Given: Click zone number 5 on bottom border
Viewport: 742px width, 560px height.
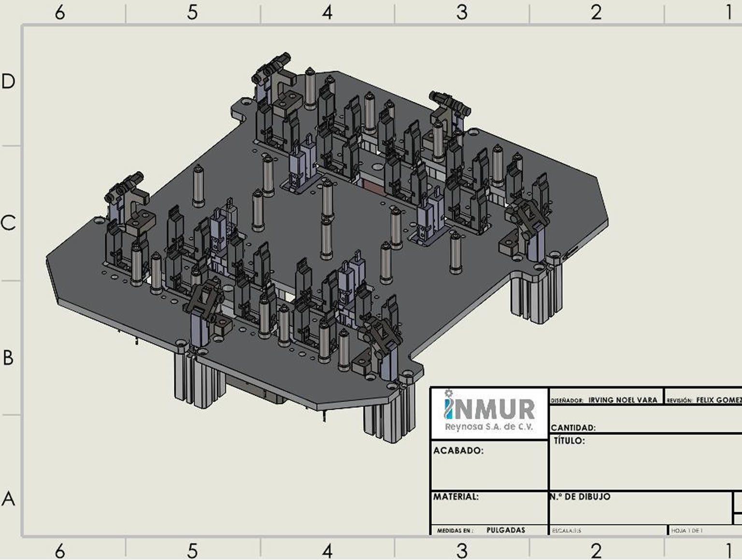Looking at the screenshot, I should [192, 550].
